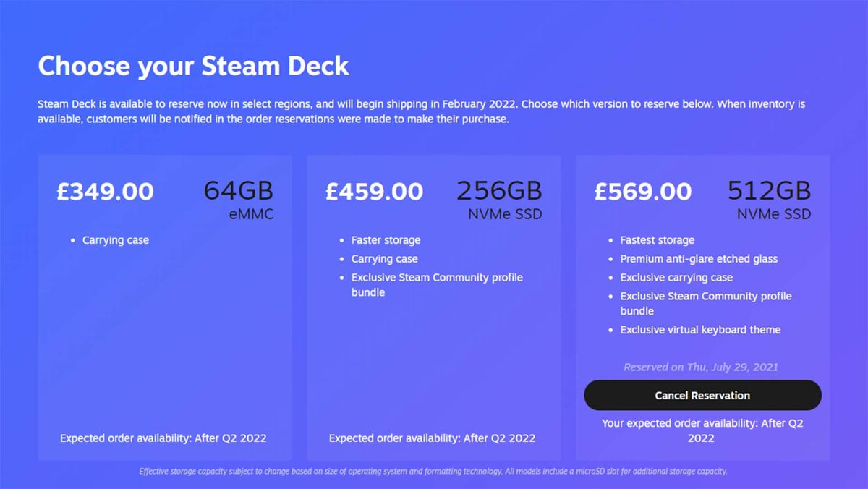This screenshot has height=489, width=868.
Task: Click expected order availability in the 64GB card
Action: tap(163, 438)
